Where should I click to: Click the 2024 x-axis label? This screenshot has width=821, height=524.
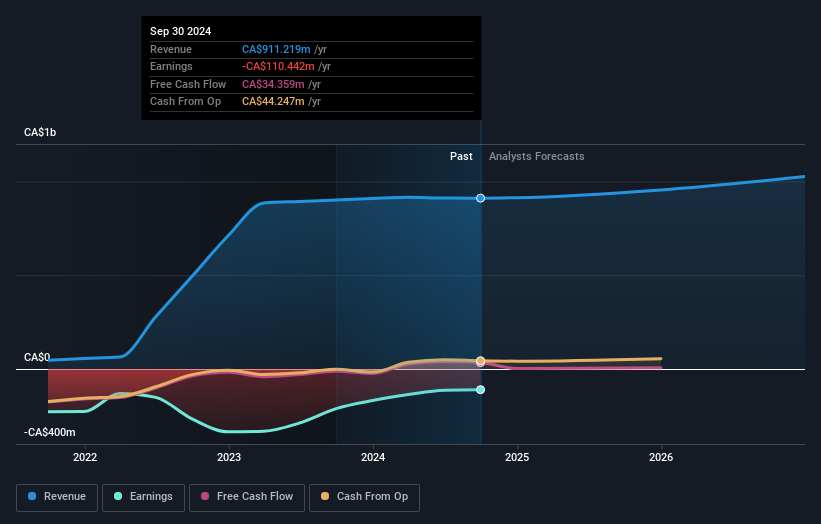(373, 457)
